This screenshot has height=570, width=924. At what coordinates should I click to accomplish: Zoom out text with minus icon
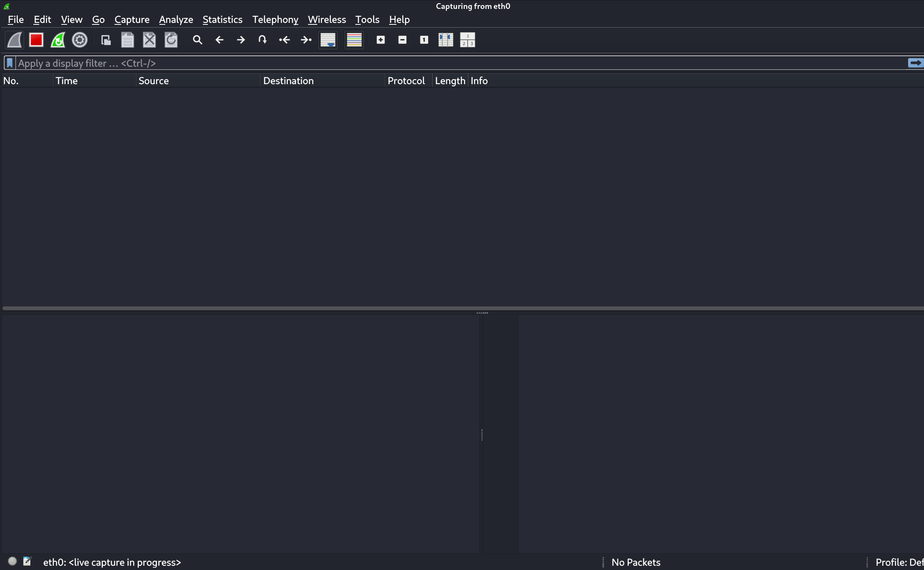[403, 40]
